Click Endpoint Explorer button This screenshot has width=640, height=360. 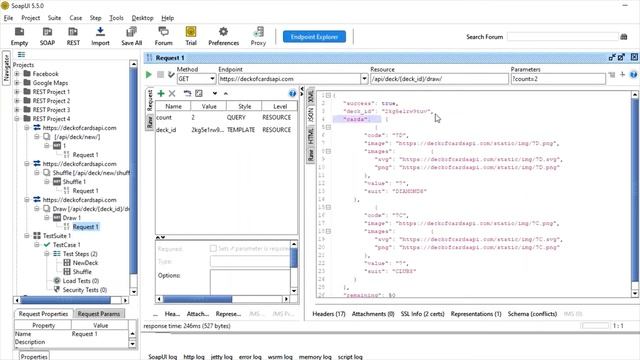(x=314, y=37)
